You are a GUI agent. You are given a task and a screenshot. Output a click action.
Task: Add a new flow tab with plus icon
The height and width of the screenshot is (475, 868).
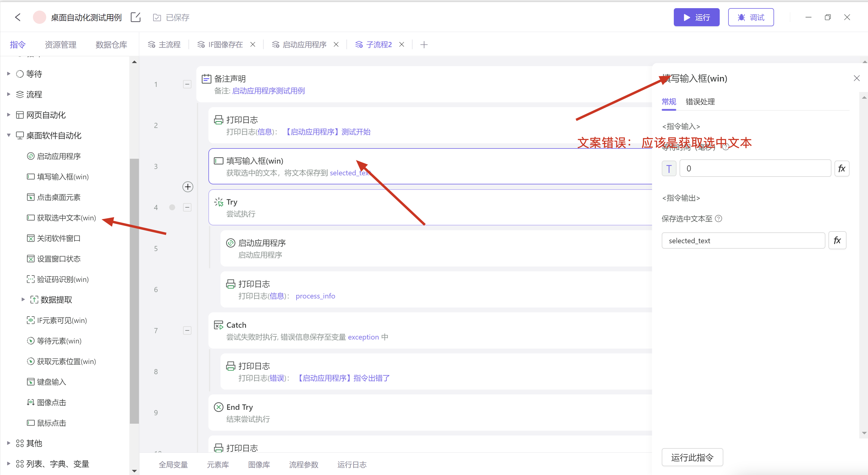[424, 44]
